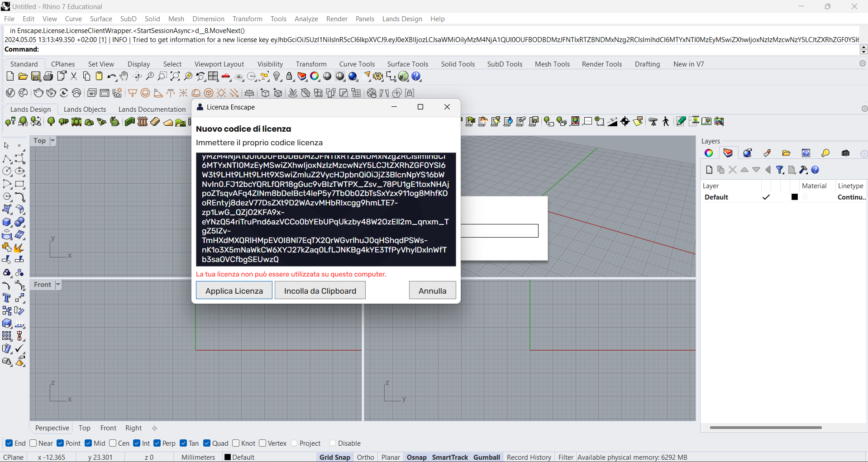Expand command history scroll down arrow
868x462 pixels.
pos(863,52)
